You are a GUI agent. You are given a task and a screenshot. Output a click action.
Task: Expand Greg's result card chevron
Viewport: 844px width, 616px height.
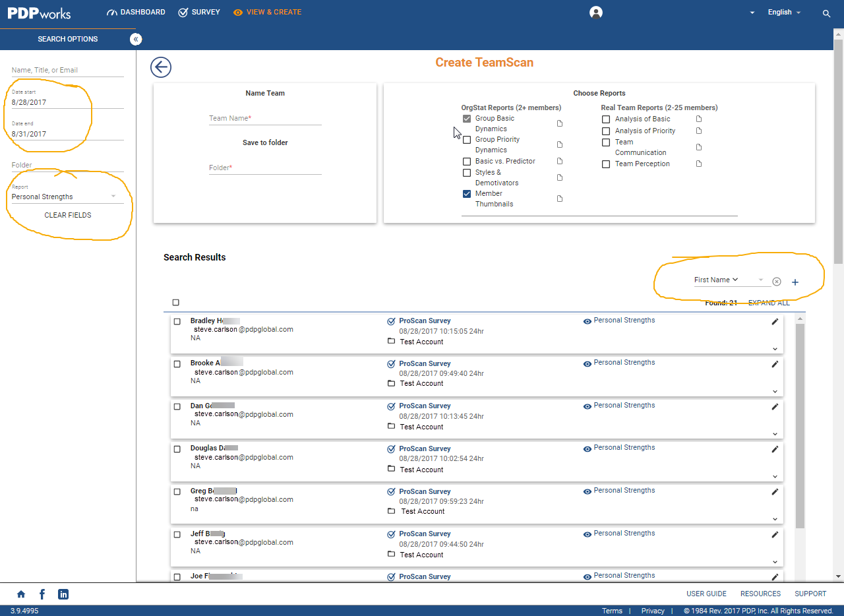(775, 519)
